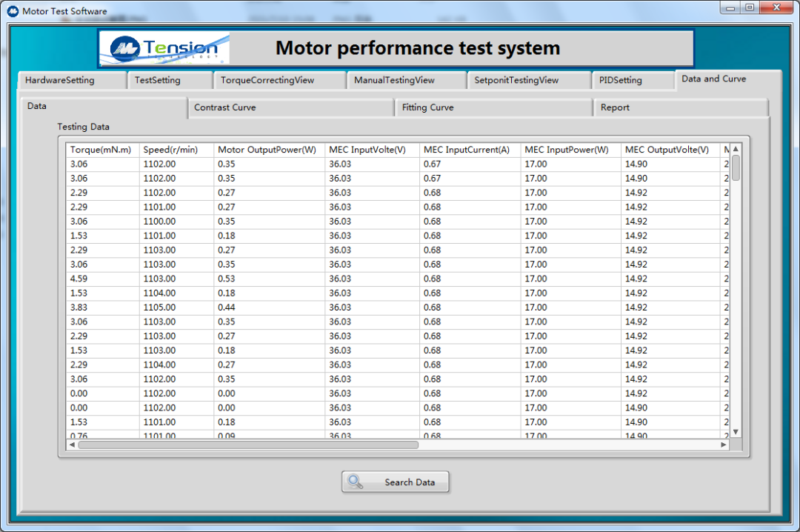Image resolution: width=800 pixels, height=532 pixels.
Task: Switch to the PIDSetting tab
Action: pos(633,80)
